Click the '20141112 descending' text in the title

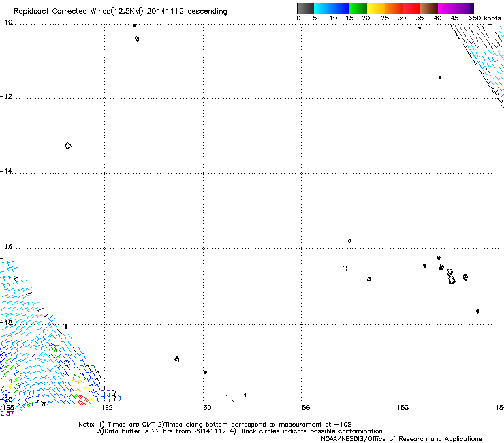[187, 12]
